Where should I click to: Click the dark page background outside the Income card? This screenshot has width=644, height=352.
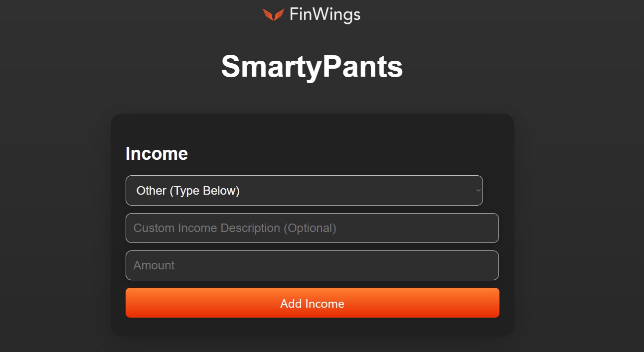(x=573, y=199)
